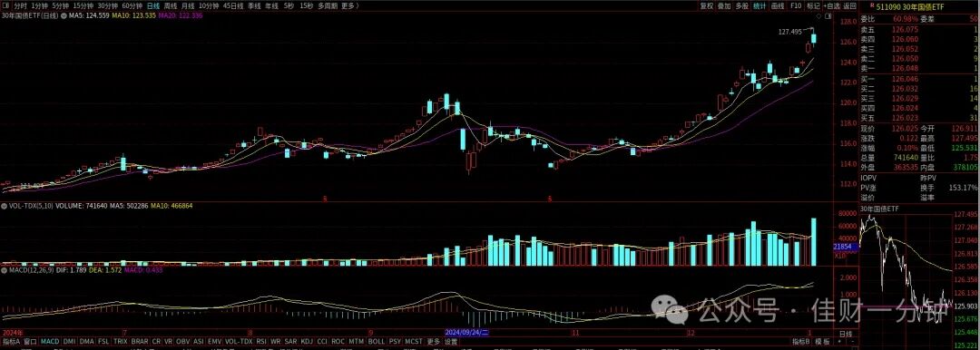The width and height of the screenshot is (980, 350).
Task: Select the 30分钟 period
Action: coord(107,5)
